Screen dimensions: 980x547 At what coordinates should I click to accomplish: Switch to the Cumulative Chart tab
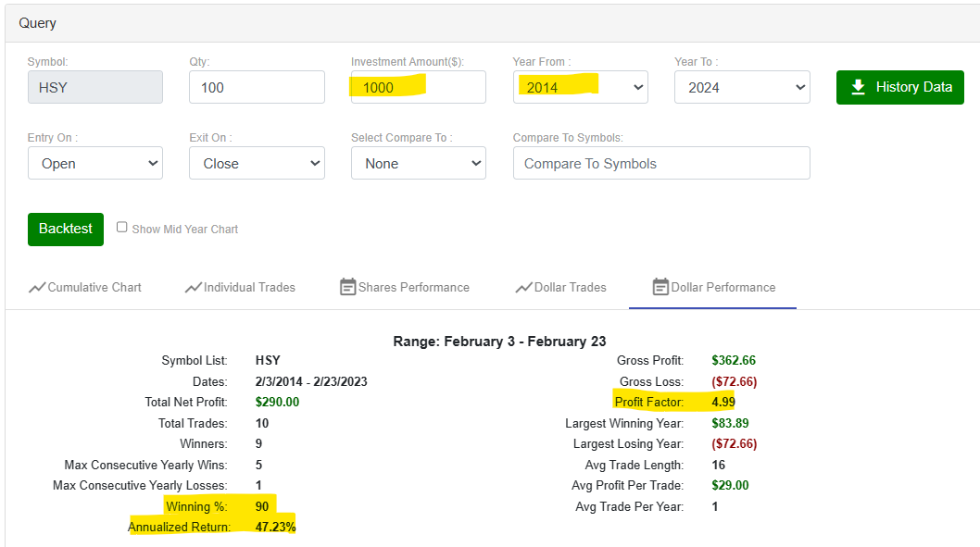[85, 287]
